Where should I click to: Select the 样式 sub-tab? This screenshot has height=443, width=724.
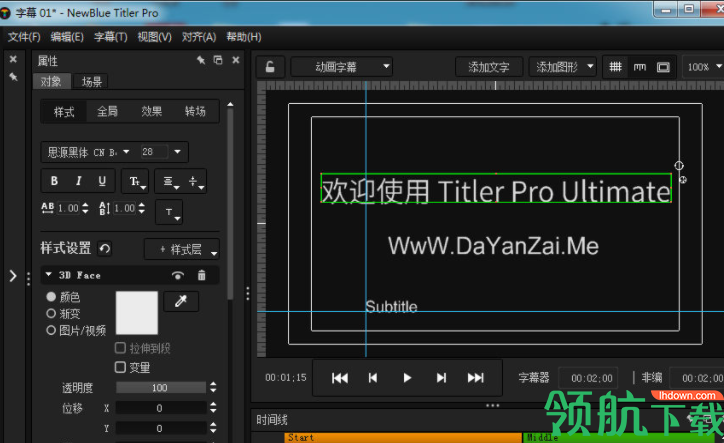pos(64,111)
